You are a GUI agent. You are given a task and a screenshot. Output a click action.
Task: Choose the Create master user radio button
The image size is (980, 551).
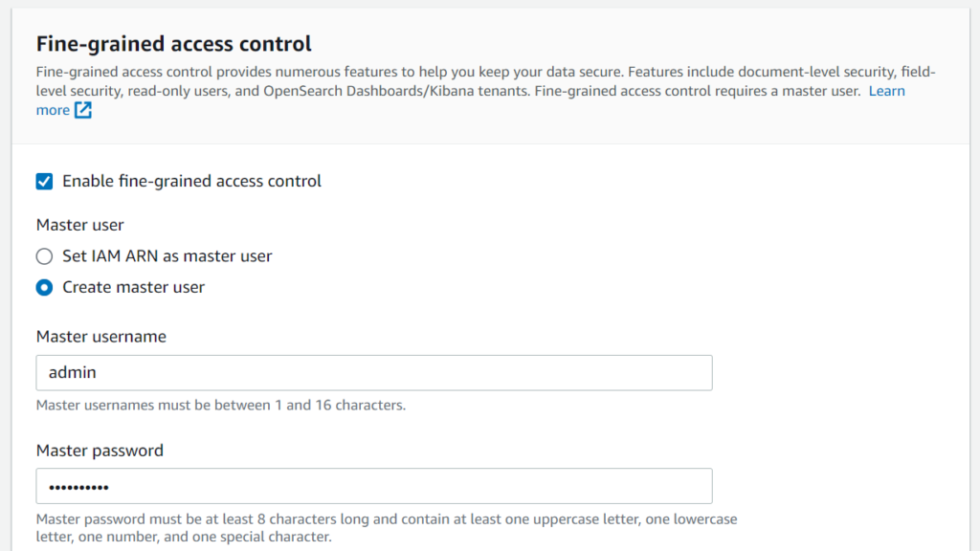pos(44,287)
